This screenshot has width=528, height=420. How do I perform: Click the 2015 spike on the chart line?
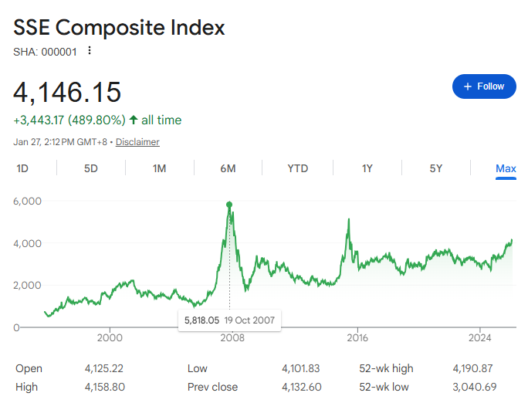pos(349,221)
